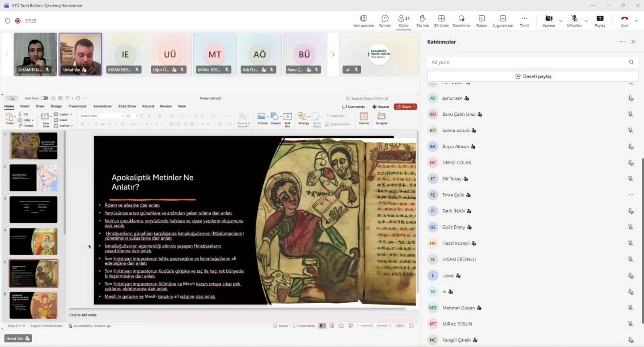Expand the Kamera options dropdown arrow
The height and width of the screenshot is (347, 644).
(561, 21)
